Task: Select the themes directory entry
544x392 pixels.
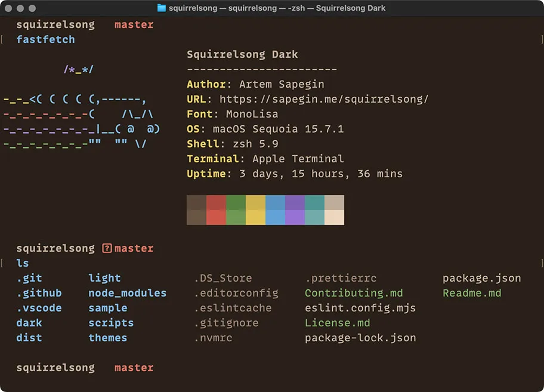Action: click(107, 338)
